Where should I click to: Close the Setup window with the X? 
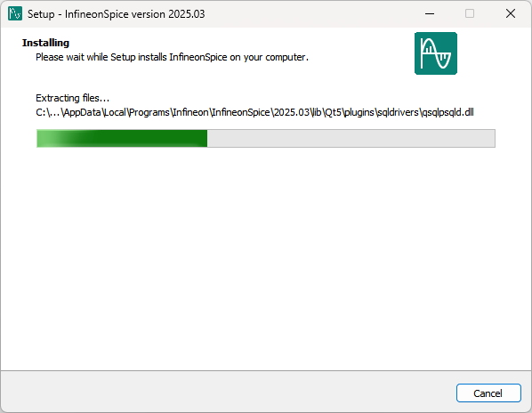point(511,13)
